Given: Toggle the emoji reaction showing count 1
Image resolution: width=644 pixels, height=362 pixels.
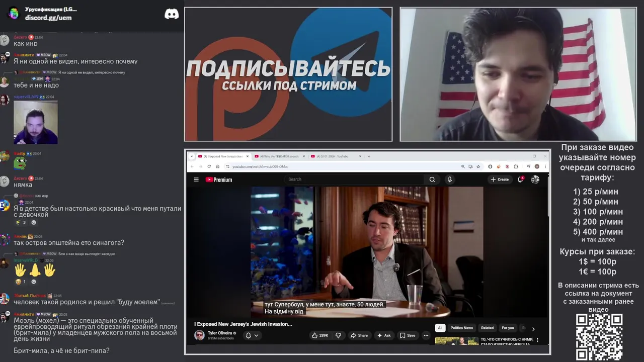Looking at the screenshot, I should click(x=20, y=282).
